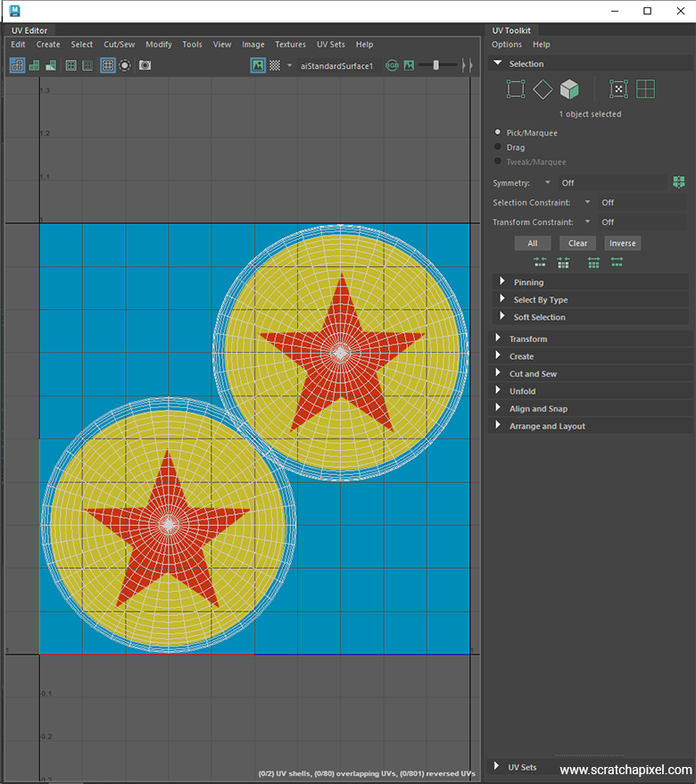
Task: Click the dotted circle toolbar icon
Action: [125, 65]
